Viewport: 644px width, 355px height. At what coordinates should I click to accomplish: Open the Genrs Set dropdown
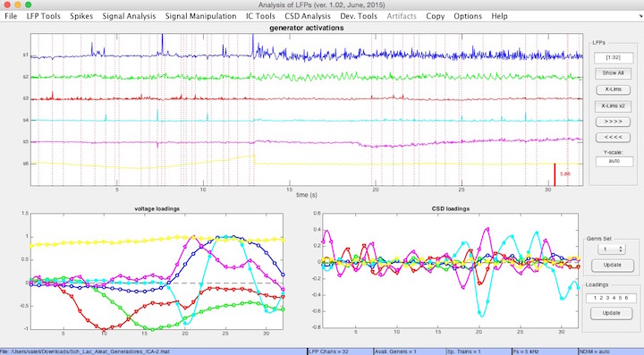pos(612,249)
